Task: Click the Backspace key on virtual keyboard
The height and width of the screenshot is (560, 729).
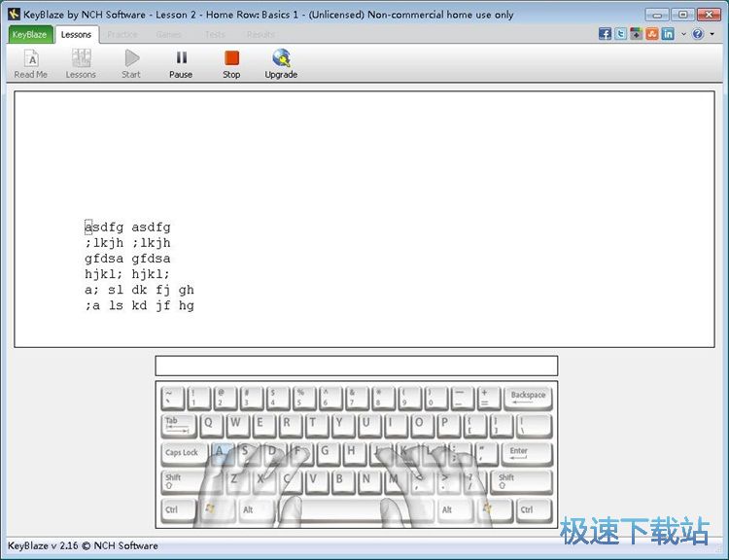Action: tap(528, 398)
